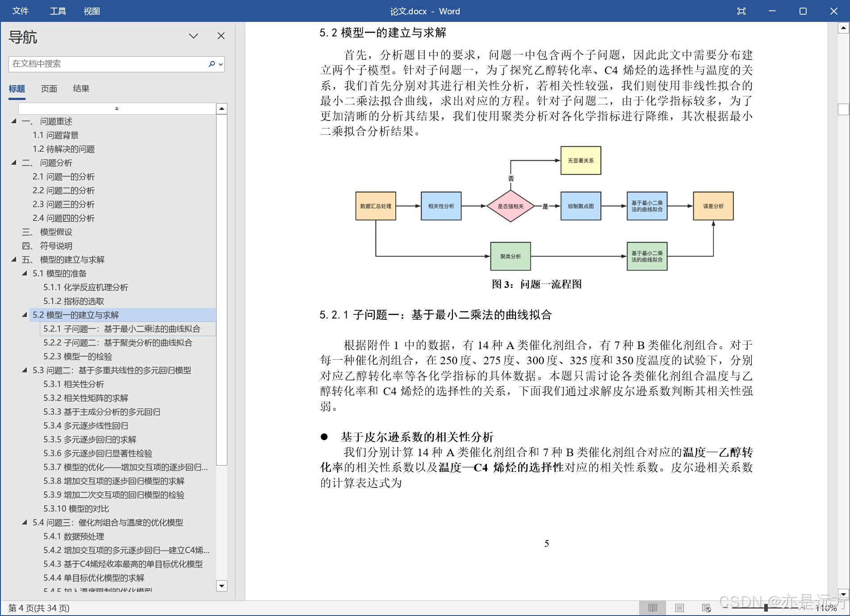Switch to Read Mode view icon

pyautogui.click(x=653, y=608)
